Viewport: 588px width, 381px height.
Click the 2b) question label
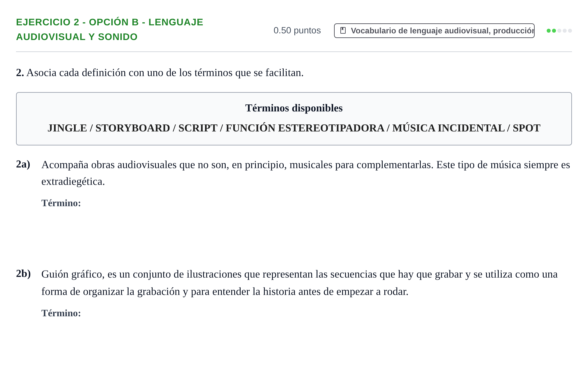pos(23,274)
